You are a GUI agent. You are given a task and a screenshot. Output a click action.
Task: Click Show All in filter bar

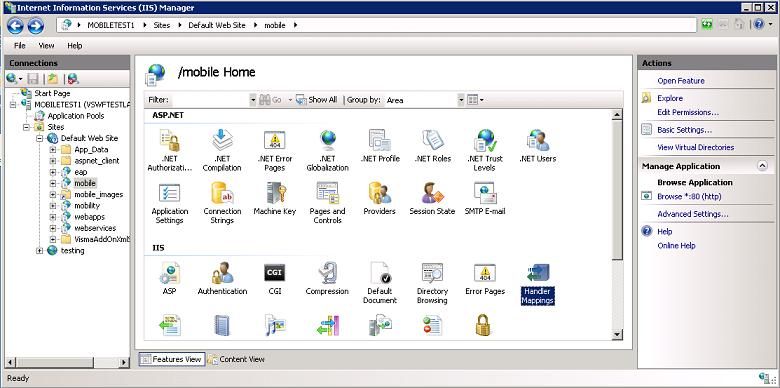pos(316,100)
